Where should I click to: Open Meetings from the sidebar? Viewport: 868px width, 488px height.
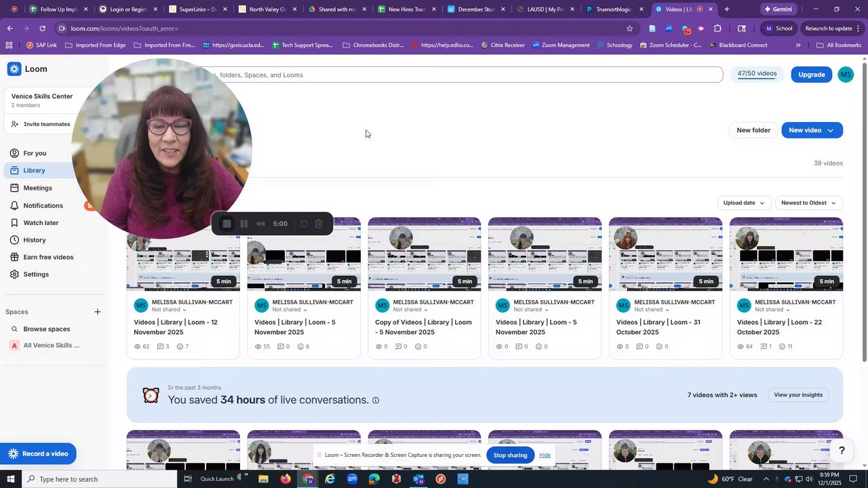[37, 188]
